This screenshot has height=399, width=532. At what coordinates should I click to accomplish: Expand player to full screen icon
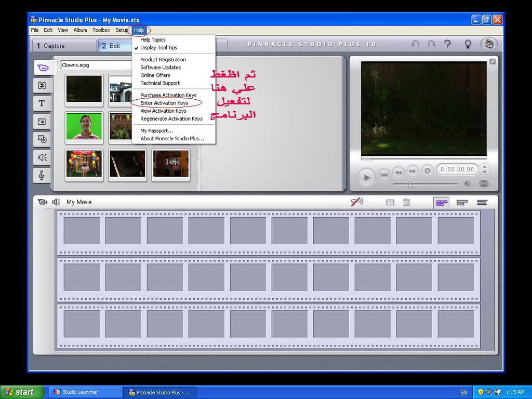coord(493,62)
